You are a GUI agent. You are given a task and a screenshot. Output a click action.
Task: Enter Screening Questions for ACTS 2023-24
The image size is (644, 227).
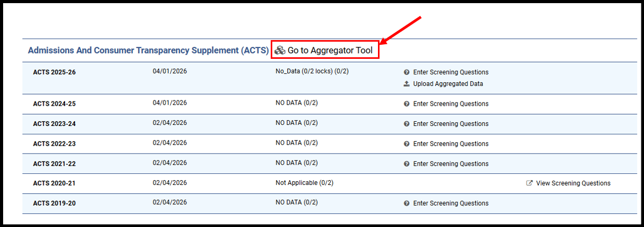pyautogui.click(x=451, y=124)
